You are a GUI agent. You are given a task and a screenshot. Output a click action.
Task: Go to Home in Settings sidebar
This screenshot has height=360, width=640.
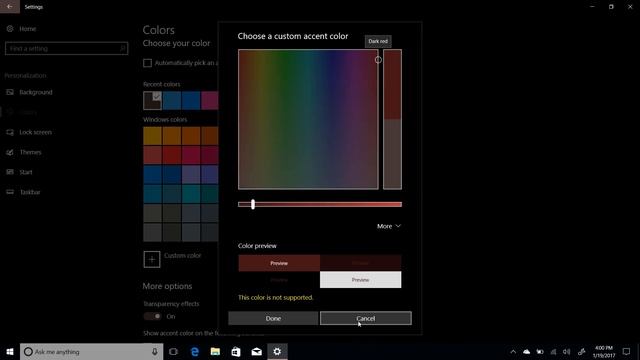[28, 29]
